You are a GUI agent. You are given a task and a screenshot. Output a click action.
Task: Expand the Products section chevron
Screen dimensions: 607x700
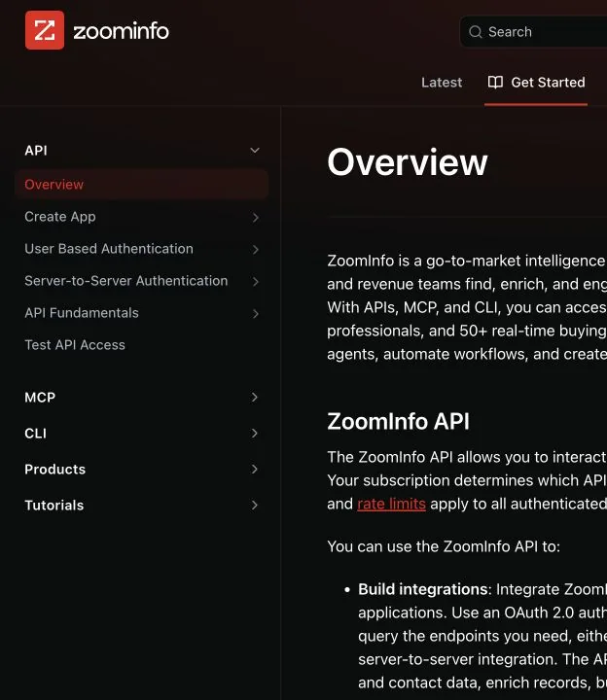tap(255, 470)
